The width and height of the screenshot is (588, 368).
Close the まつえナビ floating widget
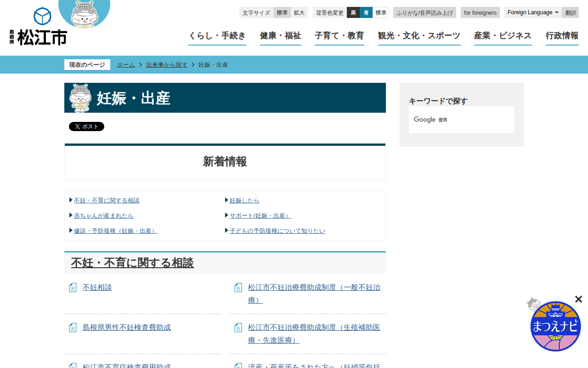578,299
